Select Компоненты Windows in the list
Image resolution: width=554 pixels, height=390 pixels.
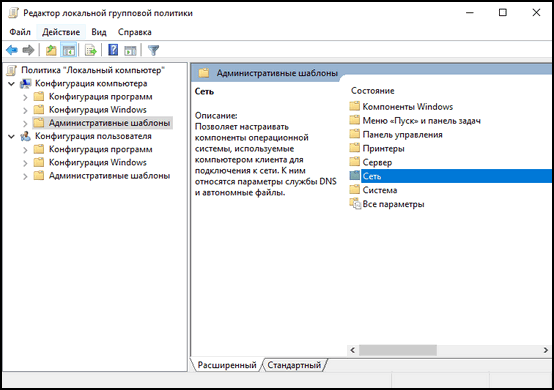pyautogui.click(x=408, y=106)
